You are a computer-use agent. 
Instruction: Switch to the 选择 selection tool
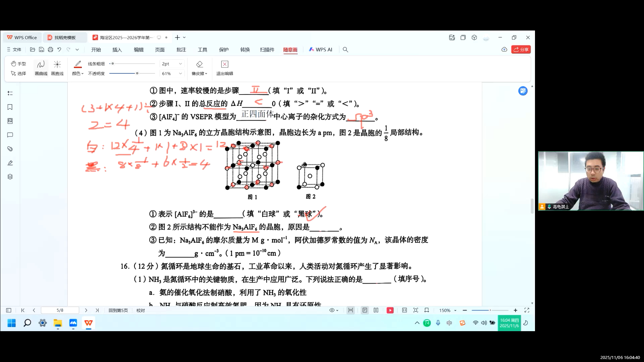(18, 73)
